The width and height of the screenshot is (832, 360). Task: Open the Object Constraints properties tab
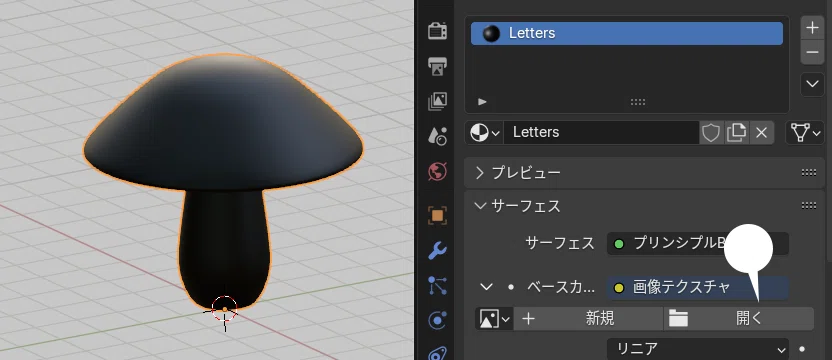[437, 353]
